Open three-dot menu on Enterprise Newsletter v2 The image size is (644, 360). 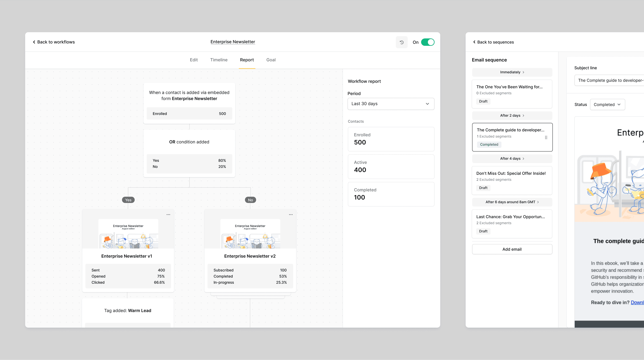[x=291, y=215]
